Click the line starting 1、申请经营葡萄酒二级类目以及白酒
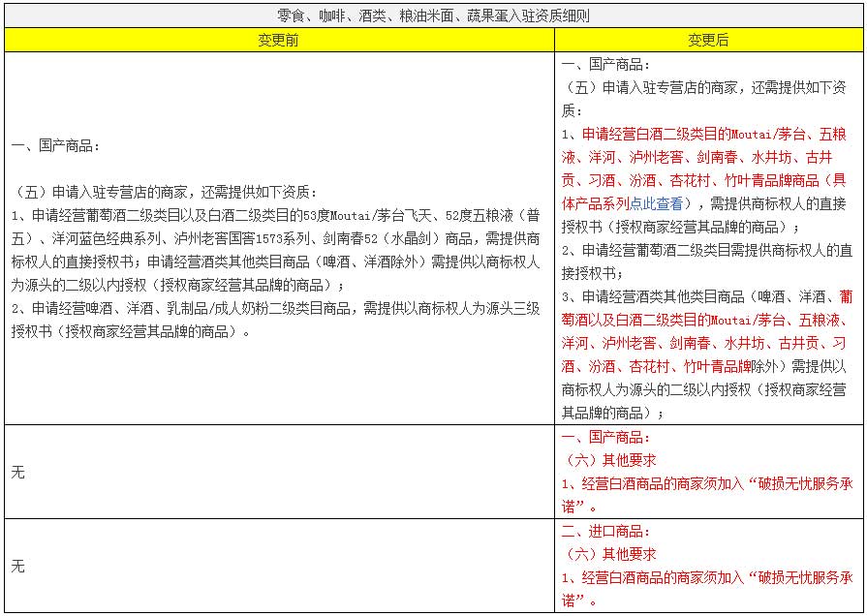The width and height of the screenshot is (867, 616). pos(275,216)
